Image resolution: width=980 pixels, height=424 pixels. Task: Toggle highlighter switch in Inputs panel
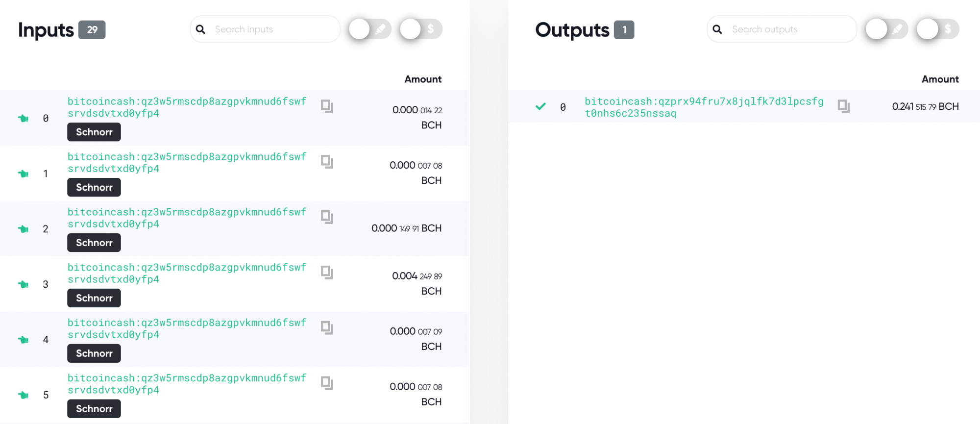click(x=370, y=29)
